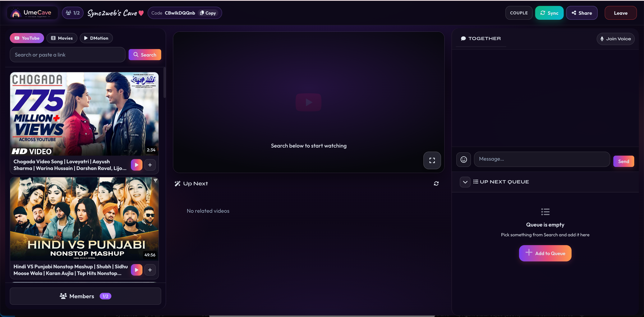Open the 1/2 member count badge in header

(x=73, y=13)
